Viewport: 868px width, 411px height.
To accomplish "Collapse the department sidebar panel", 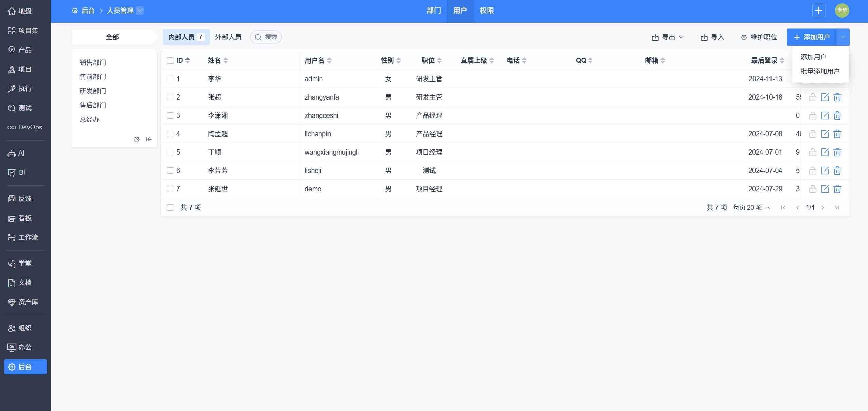I will (148, 139).
